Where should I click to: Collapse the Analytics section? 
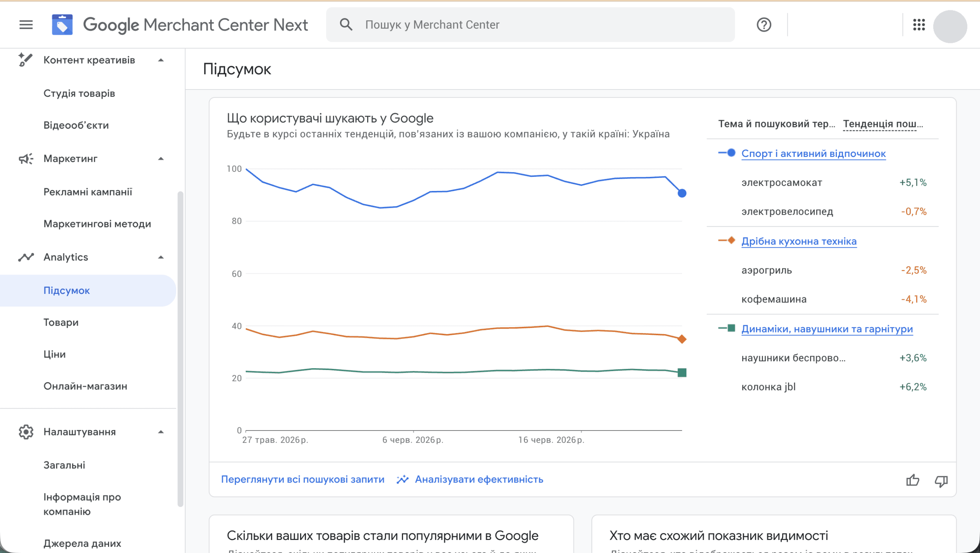pyautogui.click(x=161, y=257)
